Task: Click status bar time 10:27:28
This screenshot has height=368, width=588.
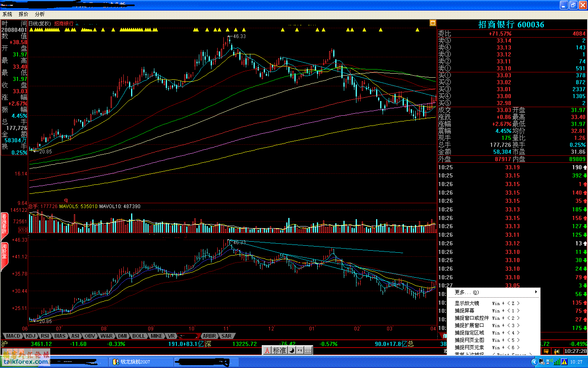Action: click(x=575, y=351)
